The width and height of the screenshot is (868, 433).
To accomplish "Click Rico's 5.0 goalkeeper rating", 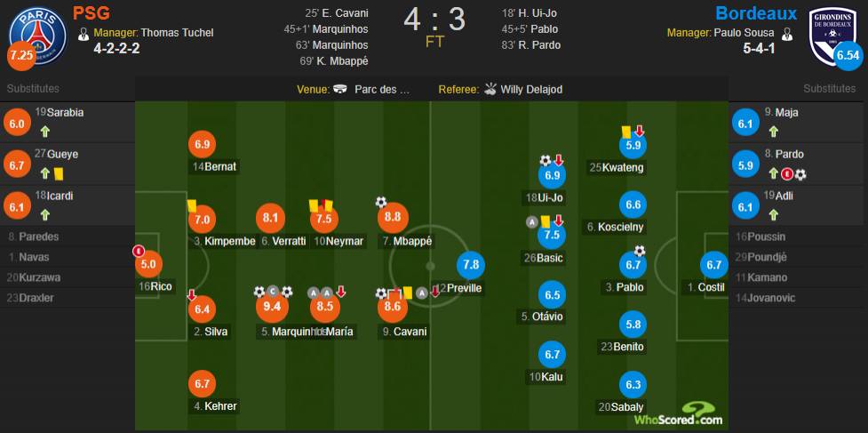I will point(148,264).
